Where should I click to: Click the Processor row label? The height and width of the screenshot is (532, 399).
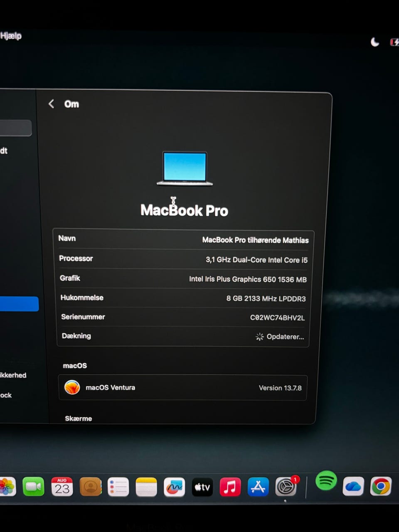[76, 259]
